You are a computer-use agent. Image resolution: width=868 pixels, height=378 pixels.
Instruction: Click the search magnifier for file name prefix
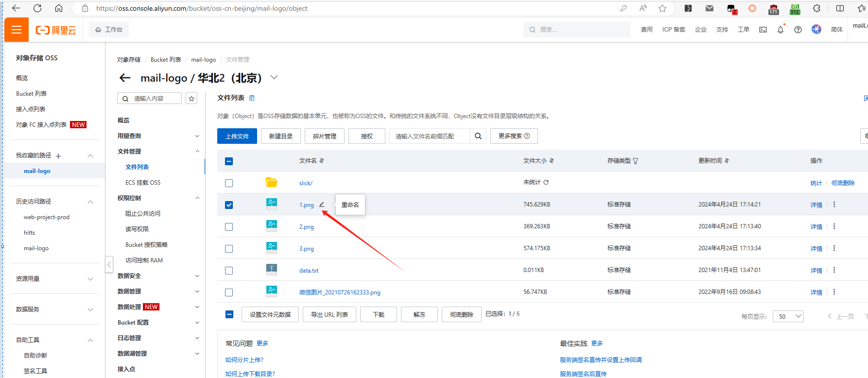tap(478, 136)
